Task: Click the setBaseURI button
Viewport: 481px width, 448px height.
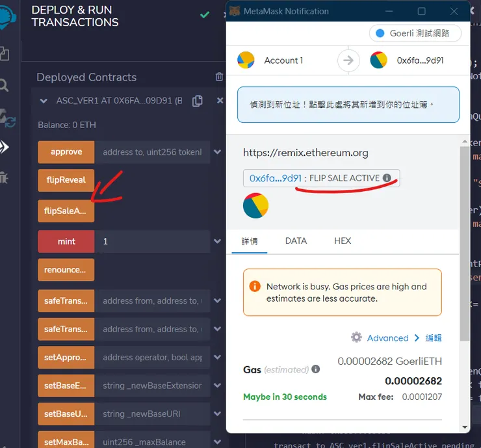Action: (66, 414)
